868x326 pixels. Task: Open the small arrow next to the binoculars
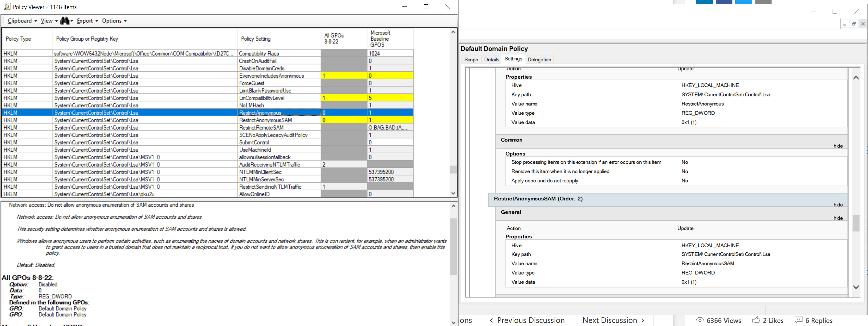pos(71,21)
